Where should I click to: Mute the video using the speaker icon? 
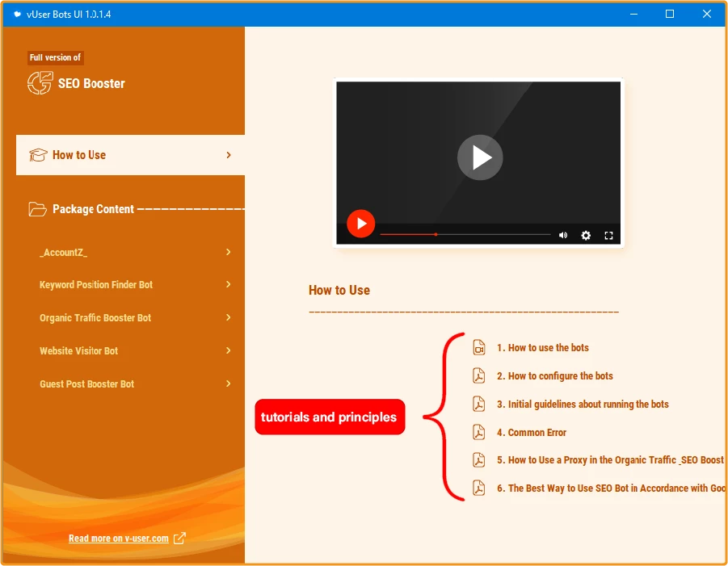pos(563,235)
